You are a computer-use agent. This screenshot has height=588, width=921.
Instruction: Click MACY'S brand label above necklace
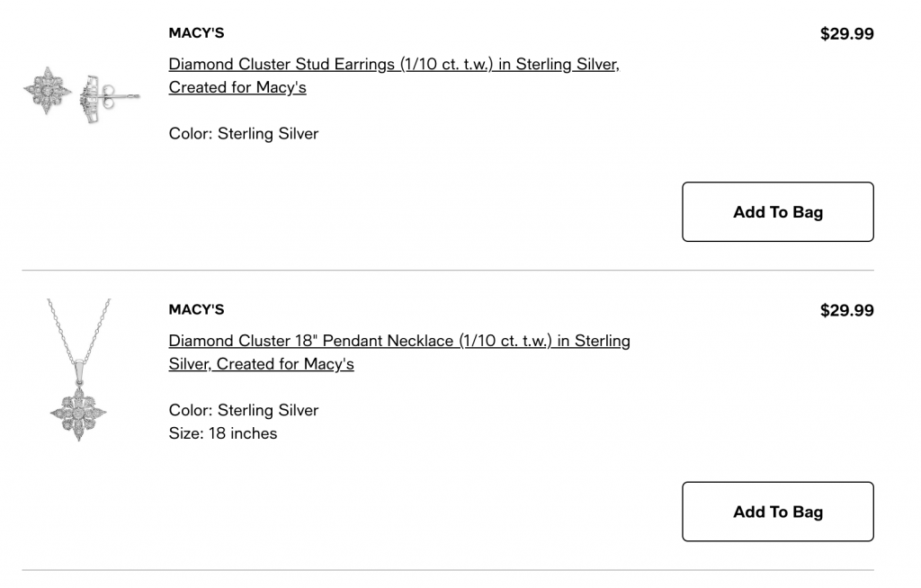pos(196,309)
